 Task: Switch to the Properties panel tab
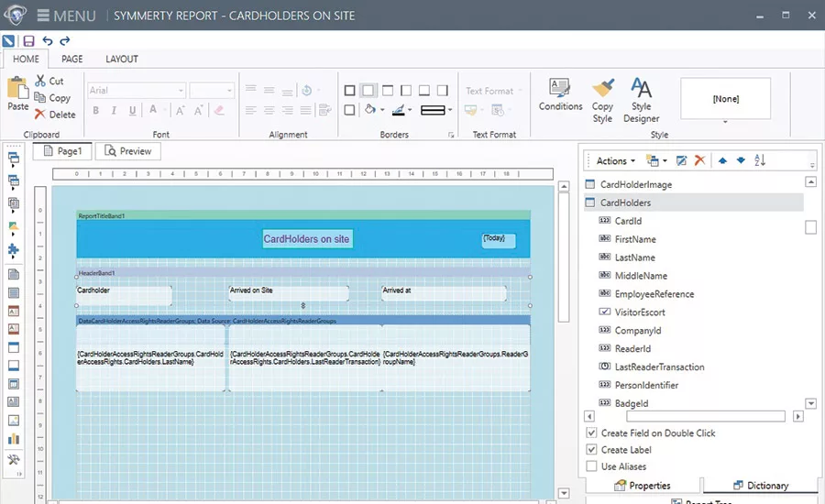643,486
